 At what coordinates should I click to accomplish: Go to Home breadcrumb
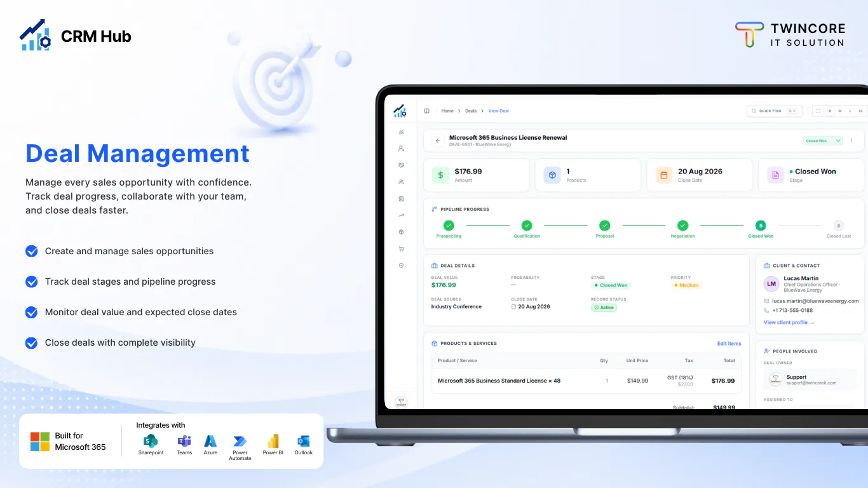tap(447, 111)
